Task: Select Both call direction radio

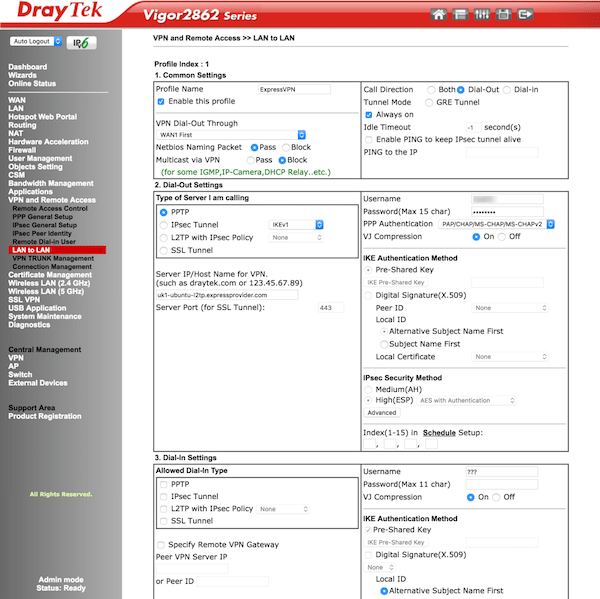Action: coord(431,90)
